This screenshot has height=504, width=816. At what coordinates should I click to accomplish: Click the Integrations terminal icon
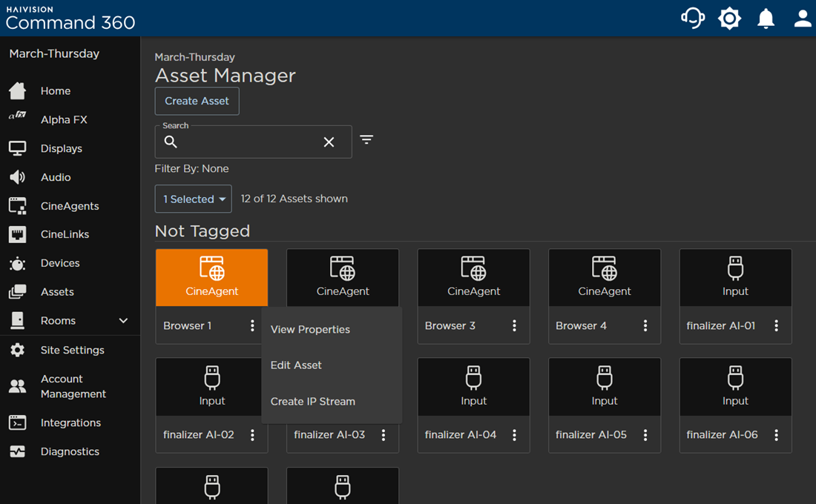(17, 423)
